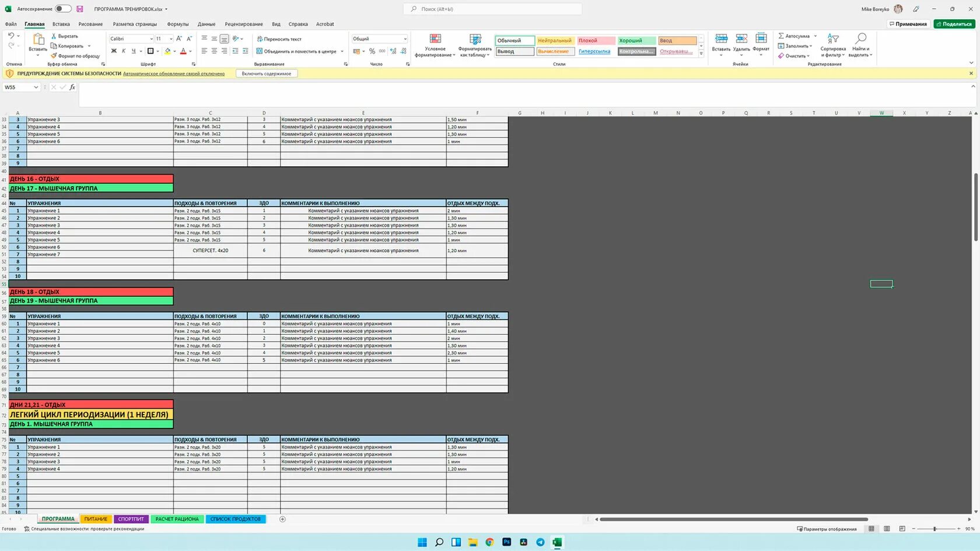980x551 pixels.
Task: Toggle underline formatting with the Ч button
Action: click(134, 51)
